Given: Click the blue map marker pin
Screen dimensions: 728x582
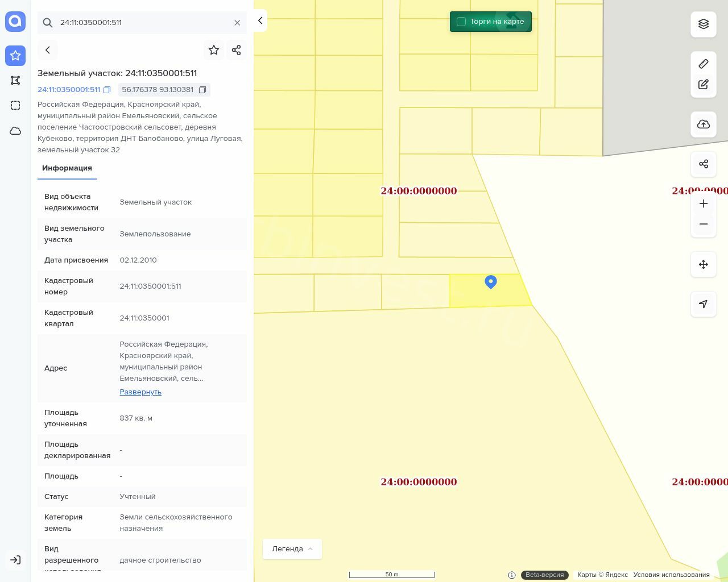Looking at the screenshot, I should 491,281.
